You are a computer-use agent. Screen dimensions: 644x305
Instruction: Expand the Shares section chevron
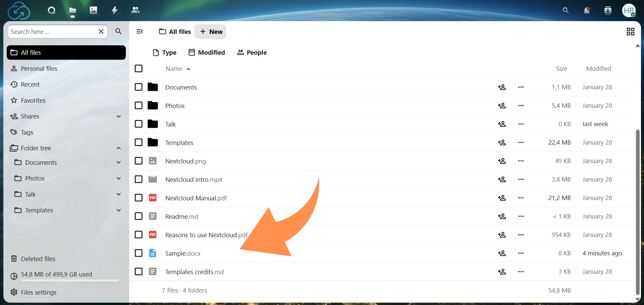click(118, 116)
